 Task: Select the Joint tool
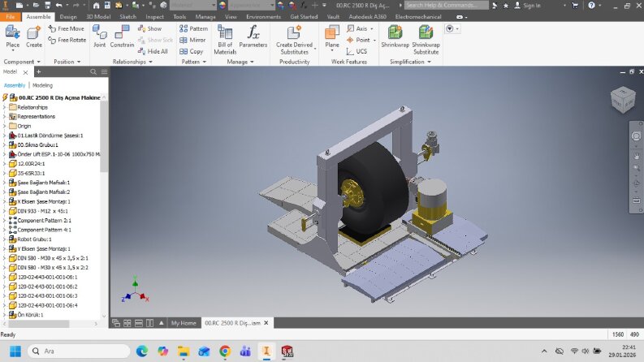point(99,35)
